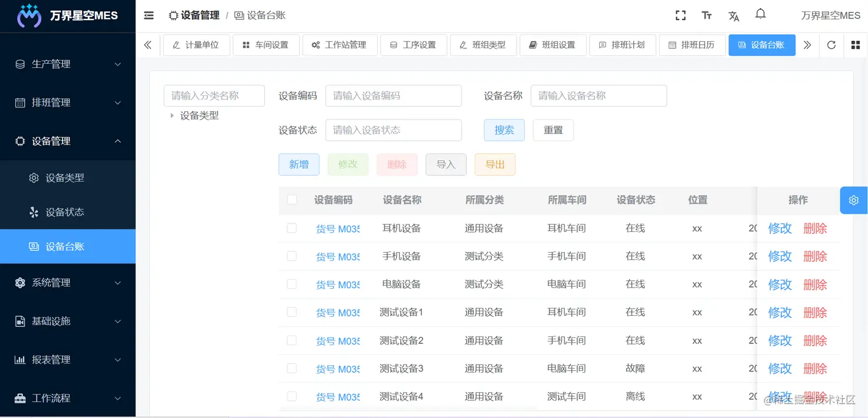The image size is (868, 418).
Task: Click the font size Tt icon
Action: [707, 16]
